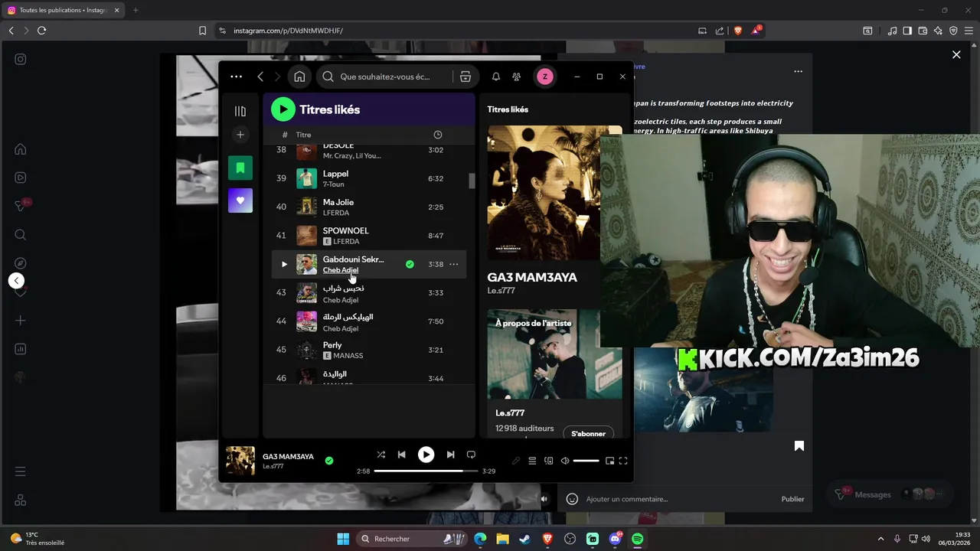Open Spotify mini player
The width and height of the screenshot is (980, 551).
click(609, 461)
